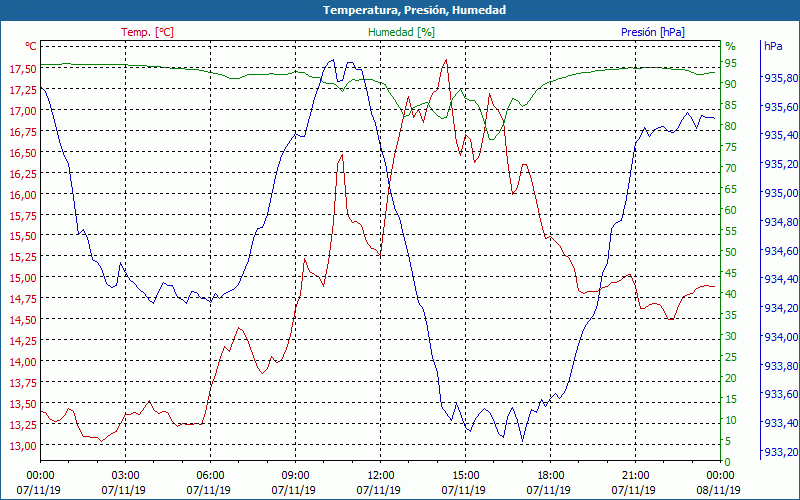Screen dimensions: 800x500
Task: Click the green "25" humidity tick label
Action: click(x=731, y=357)
